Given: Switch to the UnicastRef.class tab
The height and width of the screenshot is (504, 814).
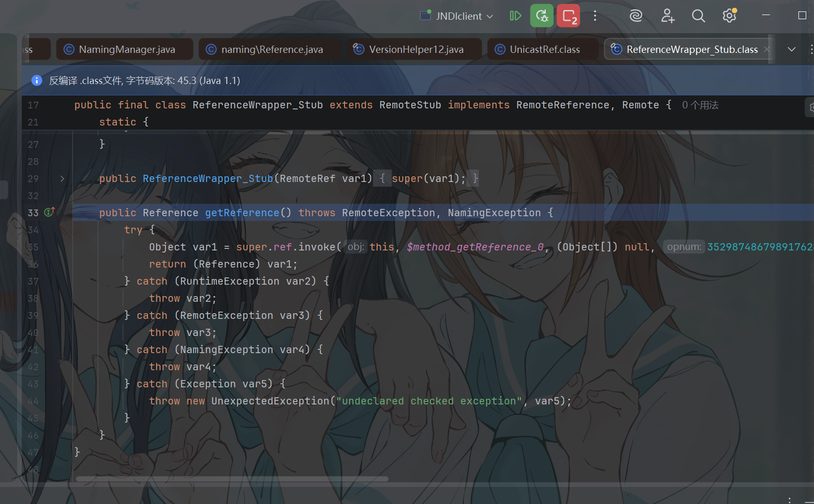Looking at the screenshot, I should coord(543,49).
